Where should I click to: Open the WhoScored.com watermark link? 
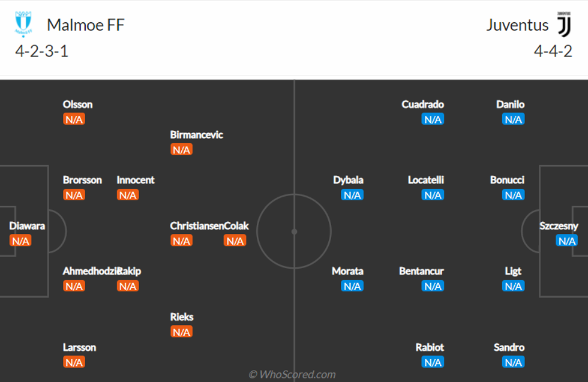(x=293, y=374)
